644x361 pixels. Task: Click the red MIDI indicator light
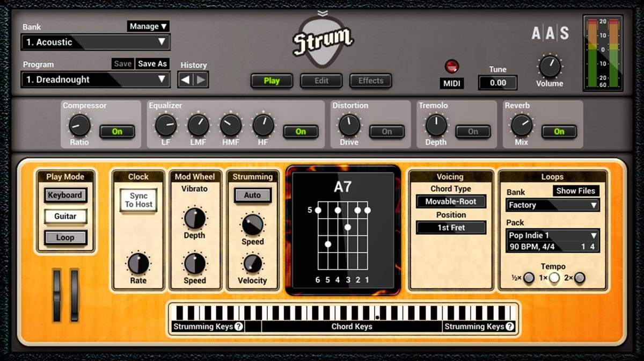pos(452,66)
